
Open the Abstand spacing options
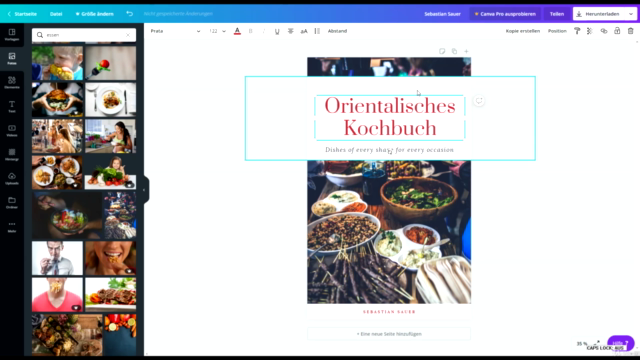pos(337,31)
